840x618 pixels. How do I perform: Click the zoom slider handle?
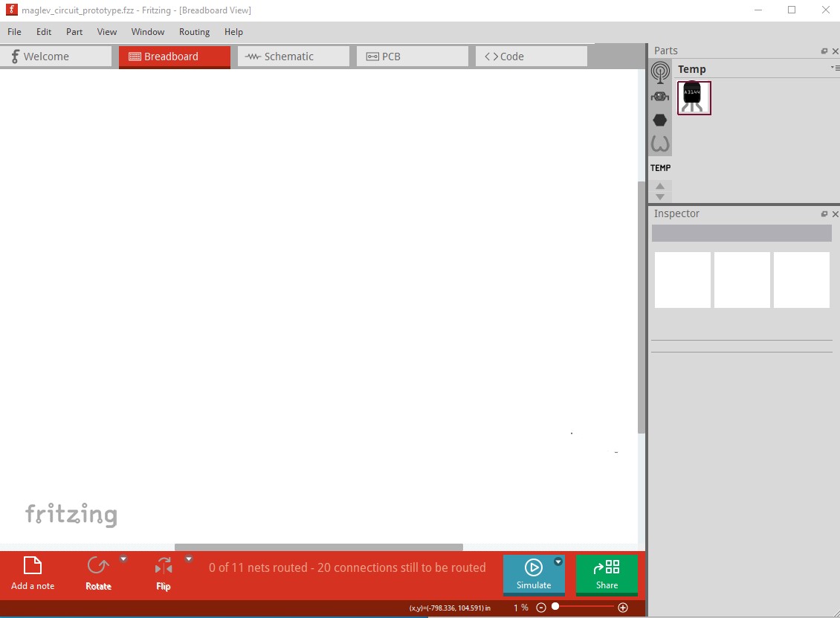555,607
